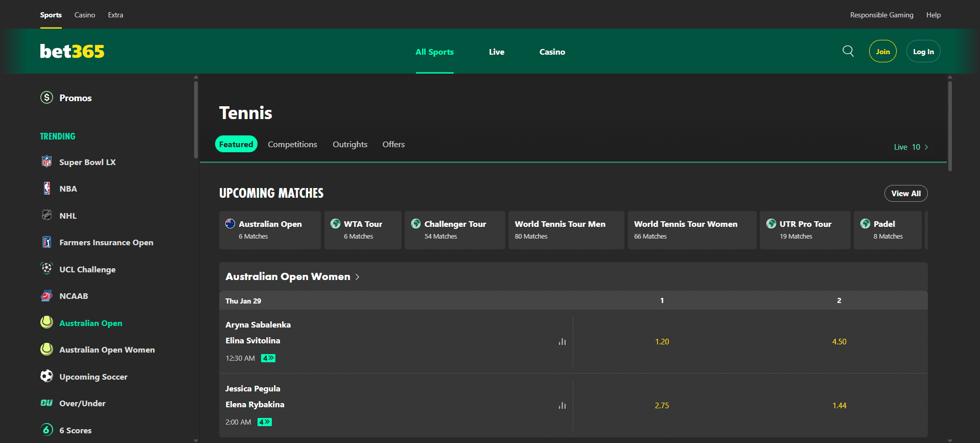Select Casino in the green header
Screen dimensions: 980x443
pyautogui.click(x=552, y=52)
